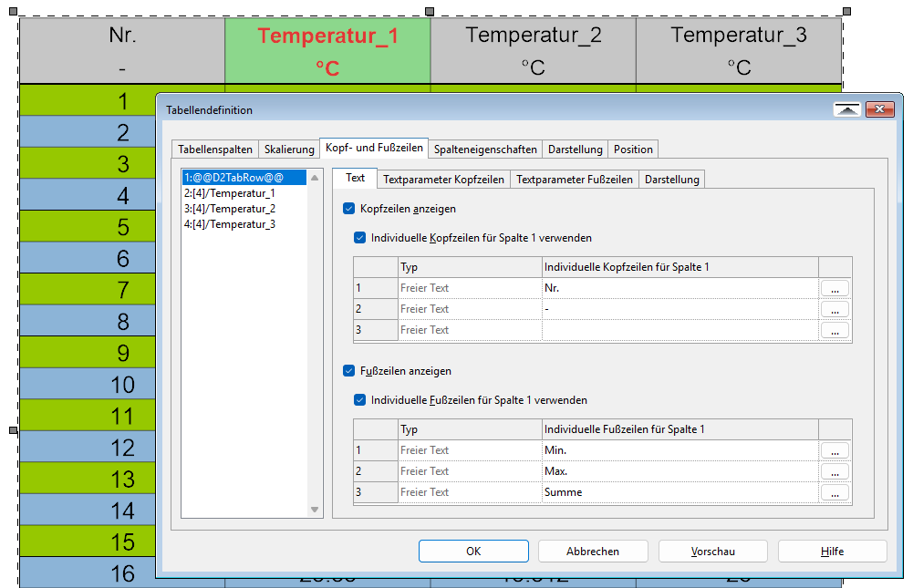Click the browse button for header row Nr.

(835, 288)
